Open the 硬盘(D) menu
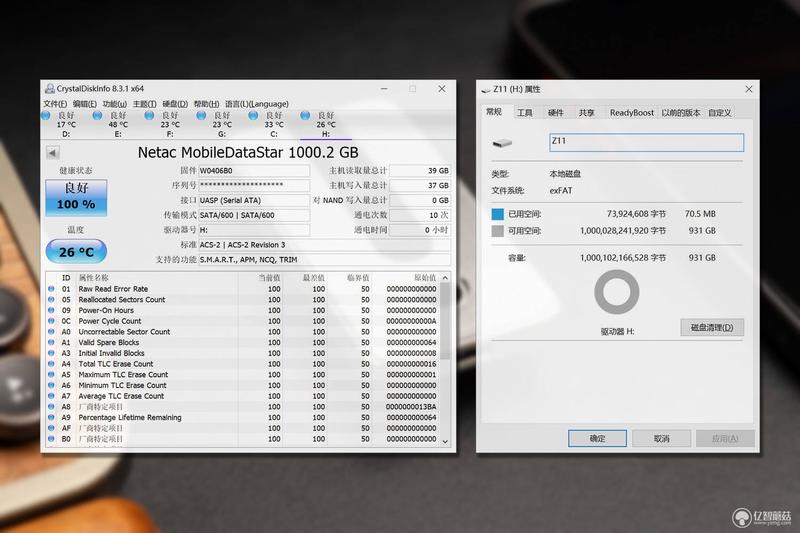 (175, 104)
